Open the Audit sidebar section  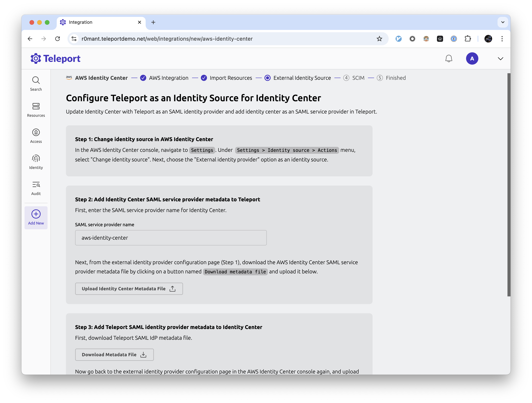coord(36,188)
